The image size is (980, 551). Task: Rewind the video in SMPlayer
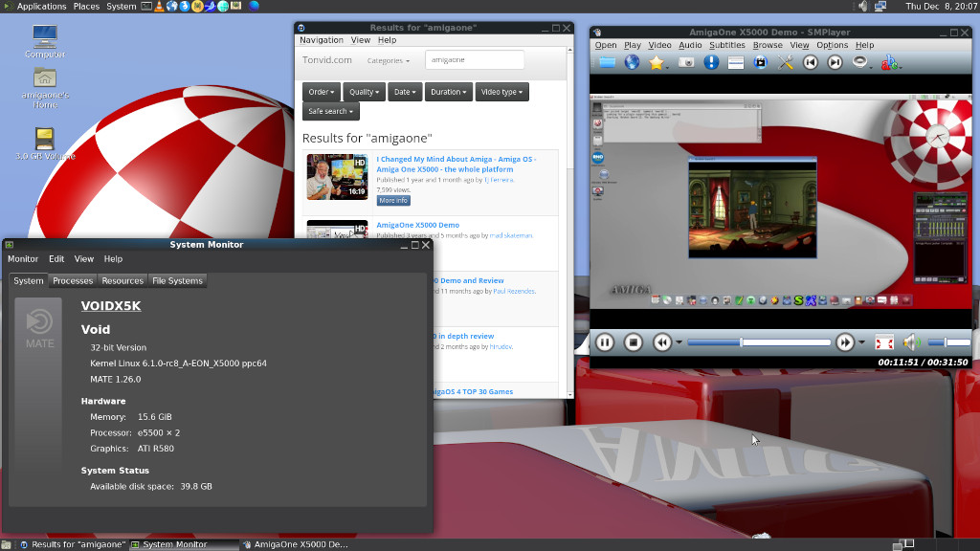coord(662,342)
